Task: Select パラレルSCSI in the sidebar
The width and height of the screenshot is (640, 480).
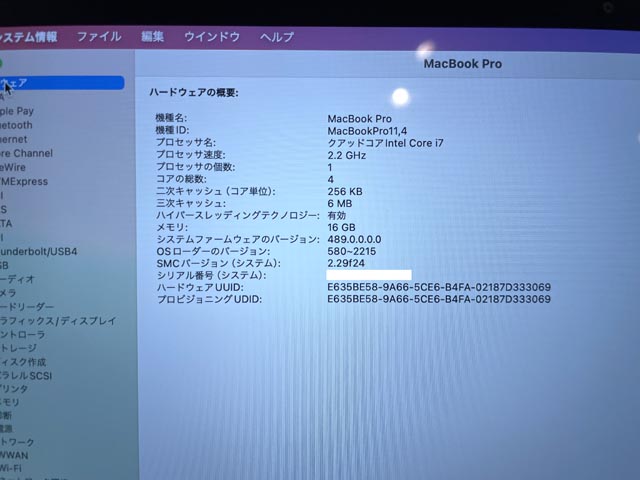Action: coord(30,375)
